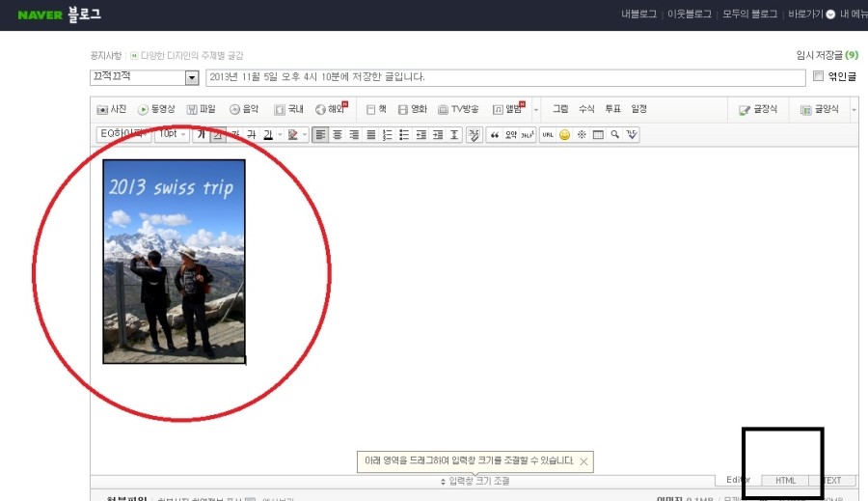
Task: Align text to the right
Action: pyautogui.click(x=354, y=135)
